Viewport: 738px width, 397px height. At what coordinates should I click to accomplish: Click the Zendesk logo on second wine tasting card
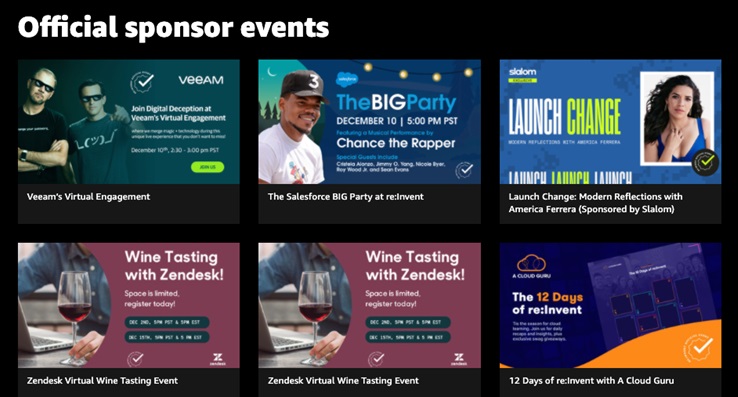459,359
